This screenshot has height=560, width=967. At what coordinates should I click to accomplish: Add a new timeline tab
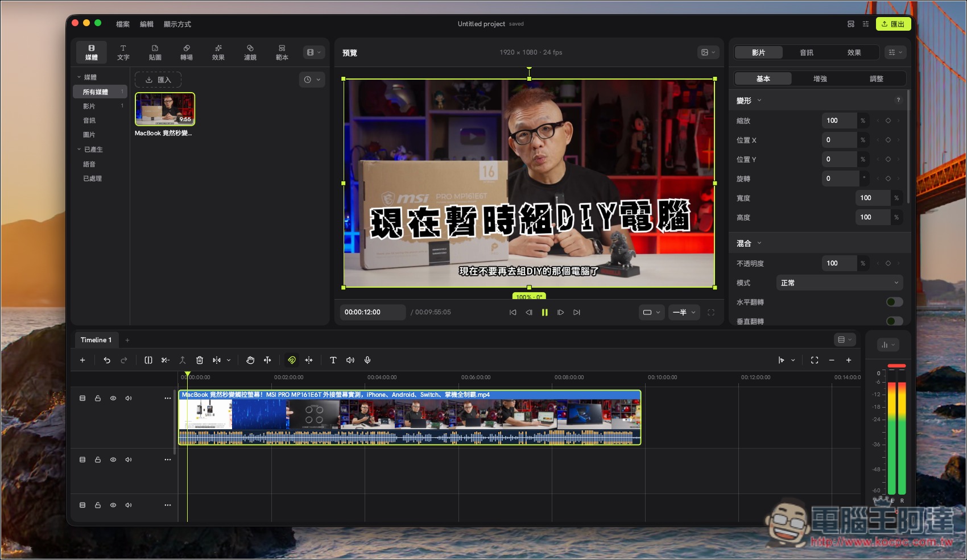coord(127,340)
